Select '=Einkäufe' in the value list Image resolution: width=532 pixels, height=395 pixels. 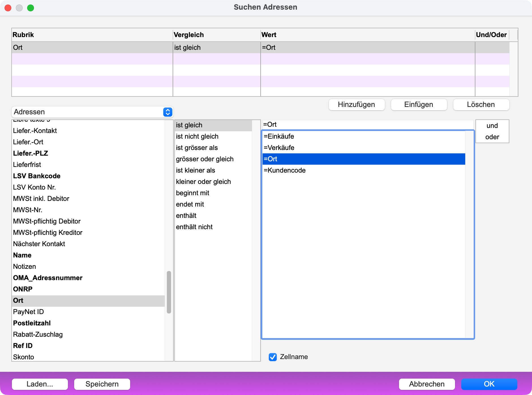tap(279, 136)
